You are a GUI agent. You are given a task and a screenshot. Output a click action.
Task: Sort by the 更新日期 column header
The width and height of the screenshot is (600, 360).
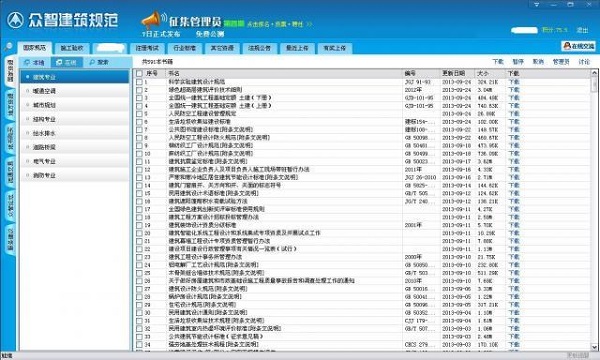[453, 73]
